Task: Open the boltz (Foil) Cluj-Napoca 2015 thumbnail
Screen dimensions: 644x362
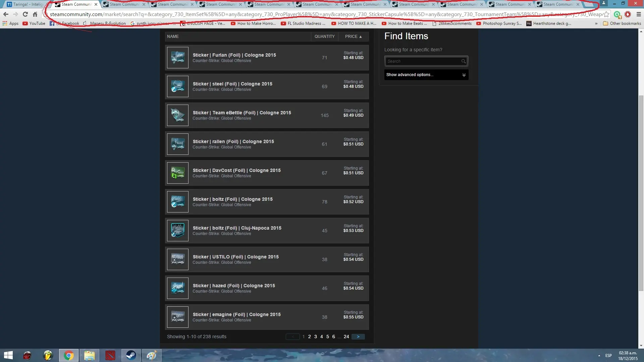Action: (x=178, y=231)
